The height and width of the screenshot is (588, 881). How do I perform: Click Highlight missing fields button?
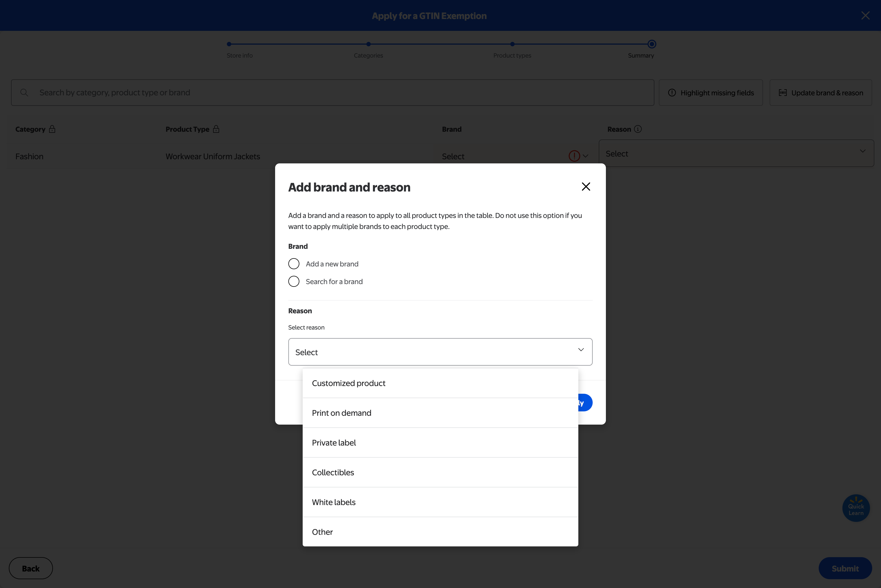pyautogui.click(x=711, y=93)
